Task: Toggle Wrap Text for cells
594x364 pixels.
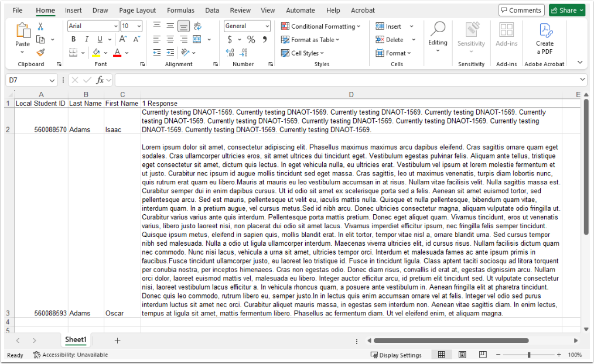Action: point(197,26)
